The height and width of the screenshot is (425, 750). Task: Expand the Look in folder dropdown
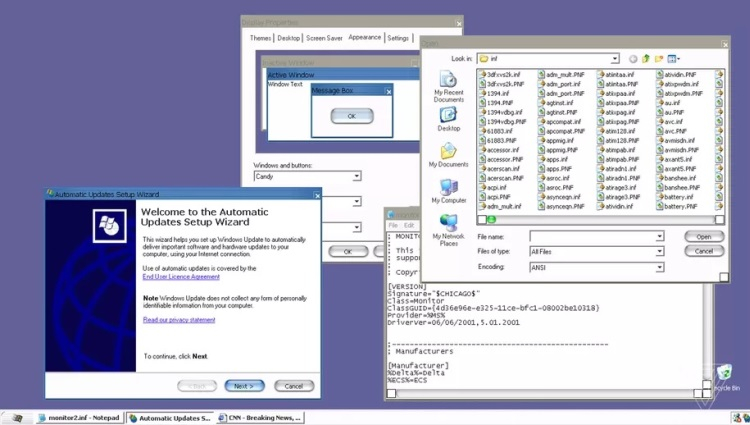(x=615, y=59)
